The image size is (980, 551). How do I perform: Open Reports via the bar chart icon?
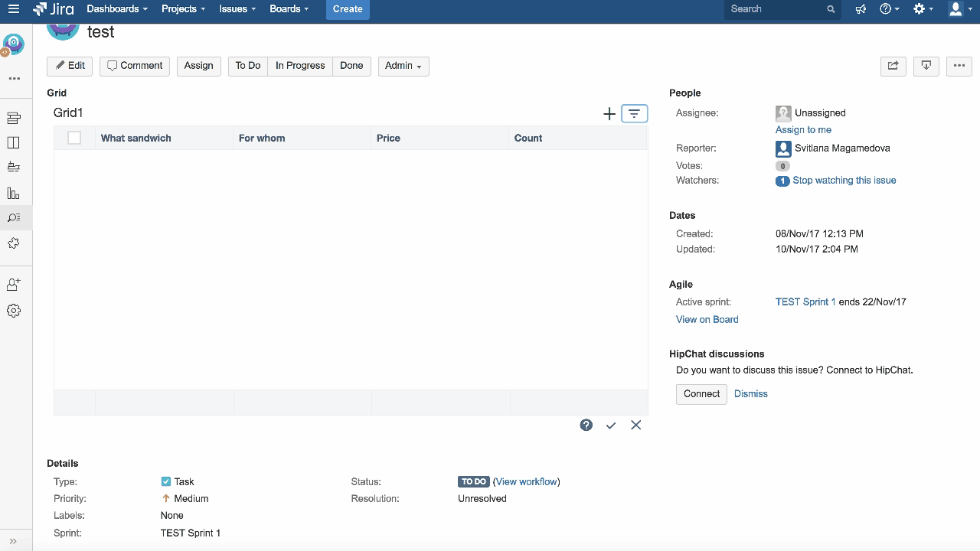(x=17, y=193)
